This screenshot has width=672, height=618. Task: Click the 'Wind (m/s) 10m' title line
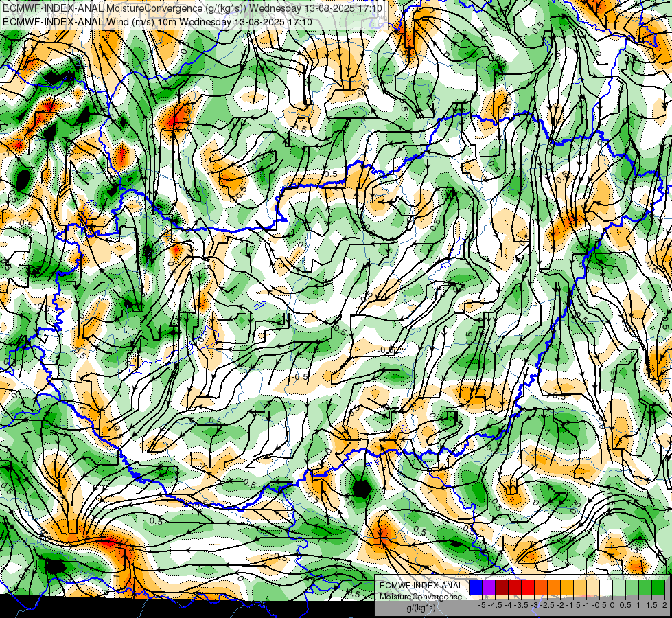[157, 21]
